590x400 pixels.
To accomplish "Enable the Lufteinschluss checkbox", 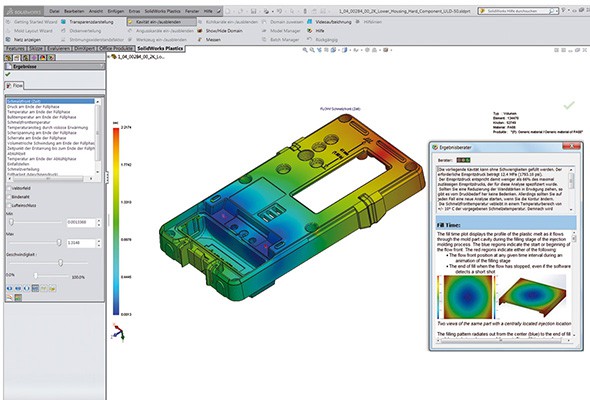I will [9, 205].
